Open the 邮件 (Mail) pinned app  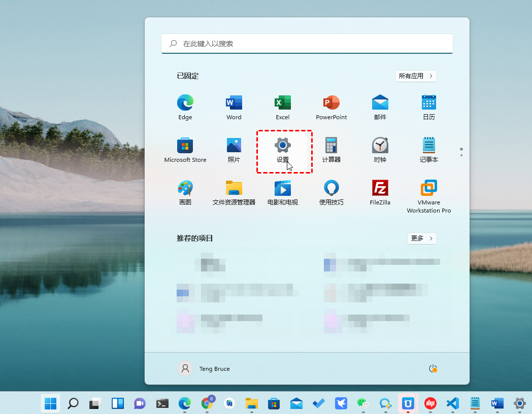pos(380,108)
